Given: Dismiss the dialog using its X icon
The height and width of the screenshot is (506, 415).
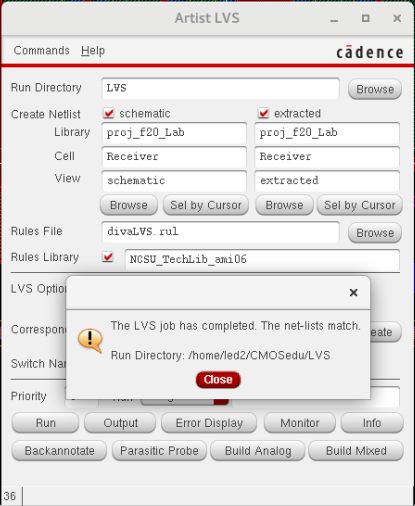Looking at the screenshot, I should coord(353,292).
